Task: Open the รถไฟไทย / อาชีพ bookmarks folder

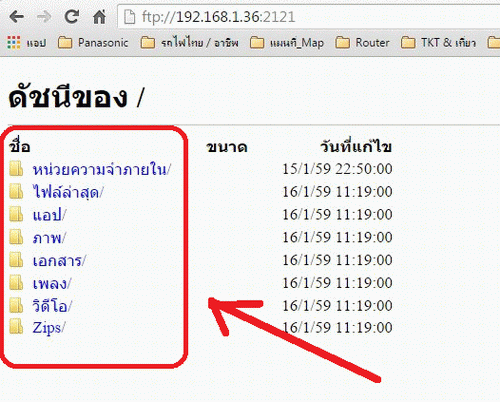Action: coord(190,43)
